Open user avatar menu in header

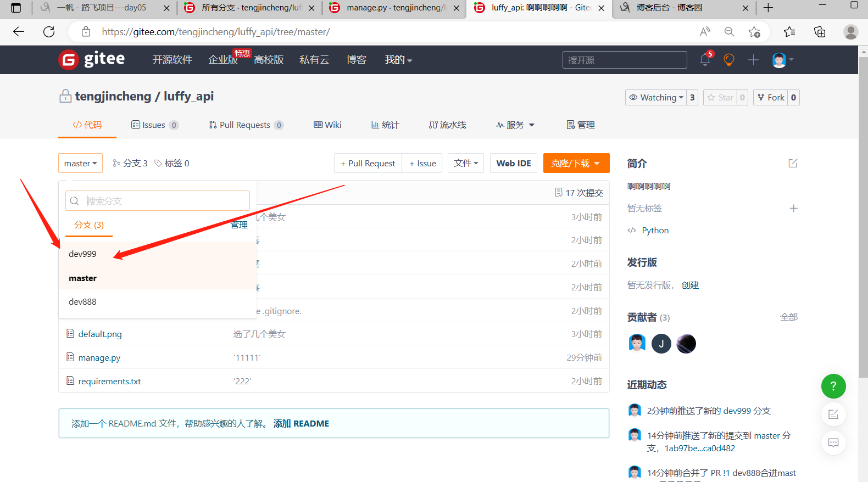[x=783, y=59]
